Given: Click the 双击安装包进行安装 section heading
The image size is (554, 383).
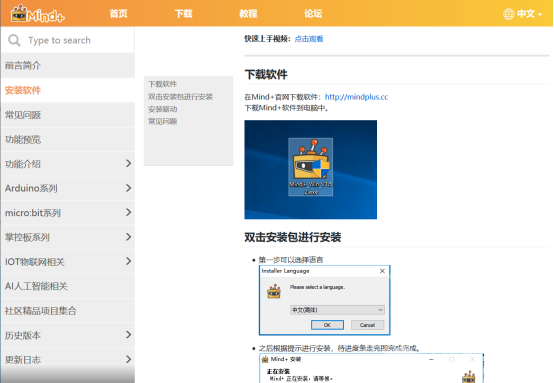Looking at the screenshot, I should point(293,237).
